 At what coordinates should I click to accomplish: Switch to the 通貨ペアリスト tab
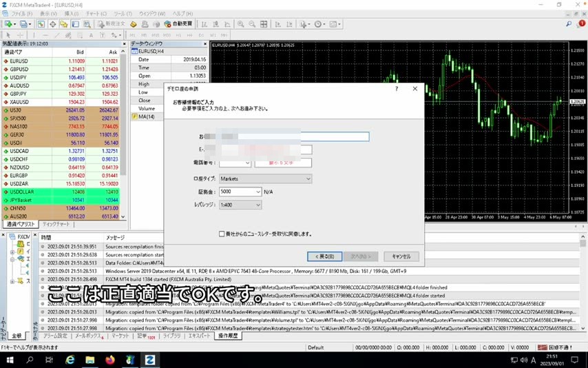(x=21, y=224)
